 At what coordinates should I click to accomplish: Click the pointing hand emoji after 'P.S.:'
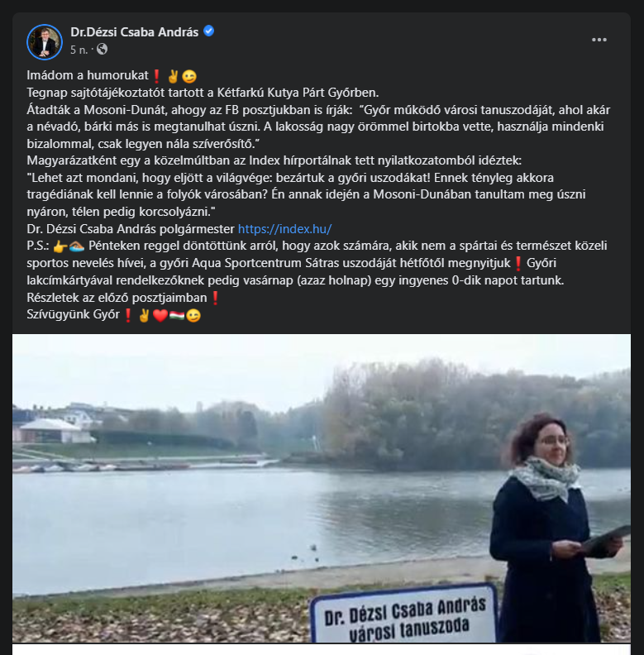(x=60, y=246)
